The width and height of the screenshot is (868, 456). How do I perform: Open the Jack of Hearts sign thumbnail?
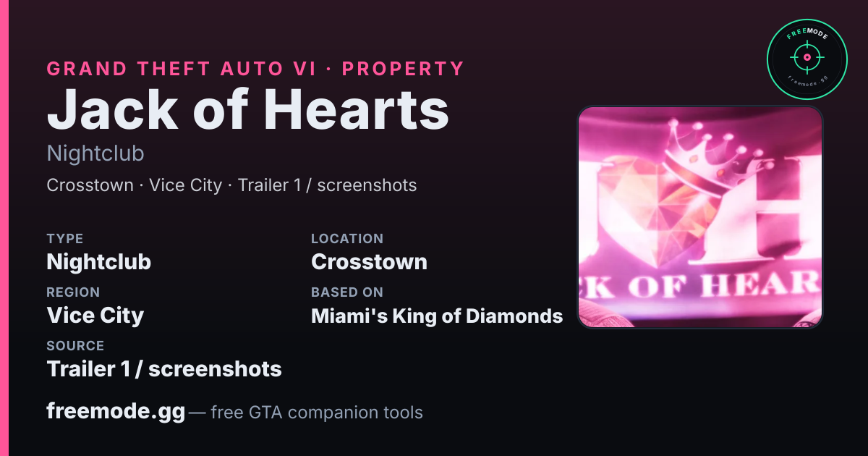(700, 217)
